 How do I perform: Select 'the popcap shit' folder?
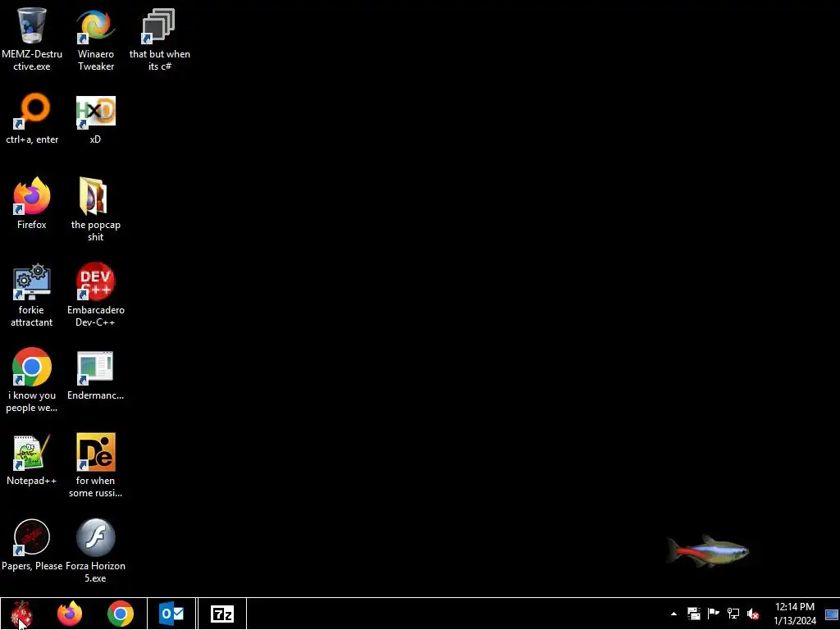pyautogui.click(x=94, y=196)
